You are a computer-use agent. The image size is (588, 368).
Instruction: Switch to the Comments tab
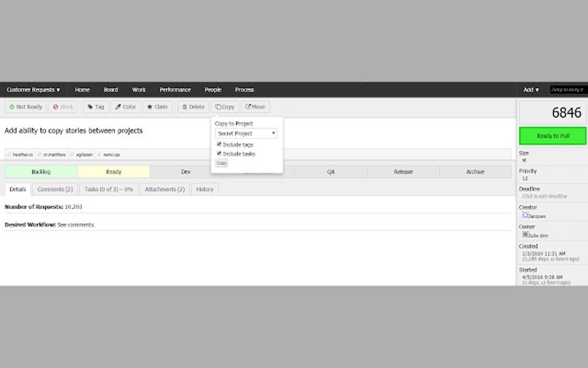pos(55,189)
